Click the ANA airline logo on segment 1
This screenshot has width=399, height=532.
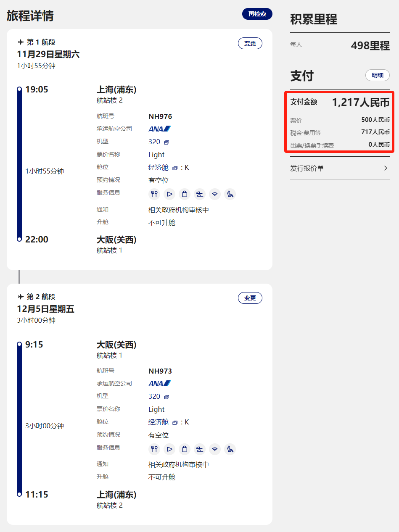159,129
